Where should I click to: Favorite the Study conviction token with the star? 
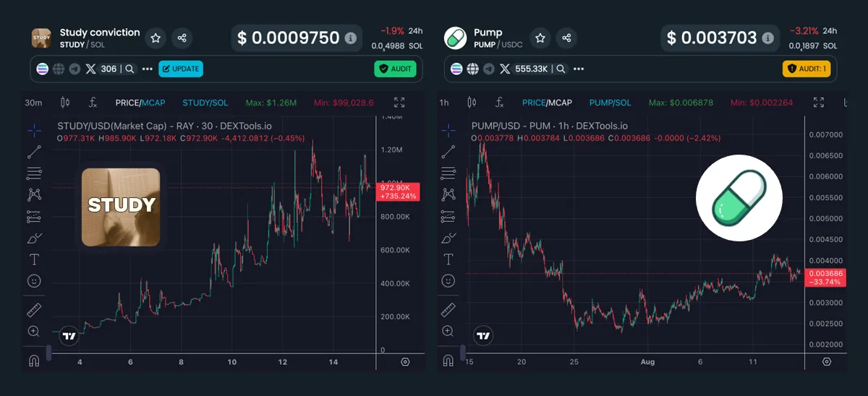[x=156, y=38]
